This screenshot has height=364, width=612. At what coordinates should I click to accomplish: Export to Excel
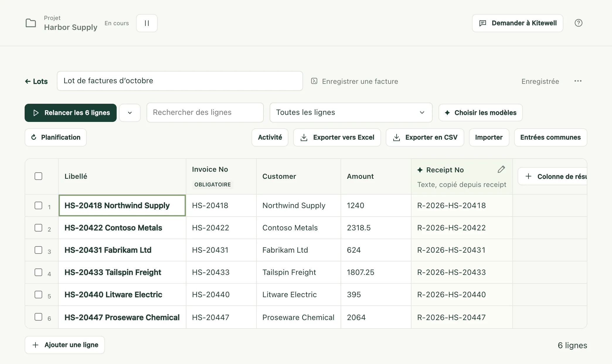click(x=337, y=137)
